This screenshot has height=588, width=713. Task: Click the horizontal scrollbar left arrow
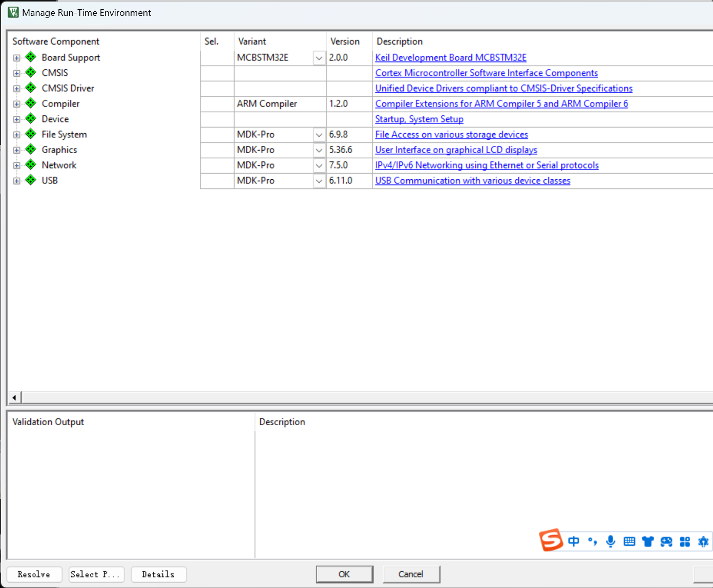pyautogui.click(x=14, y=397)
